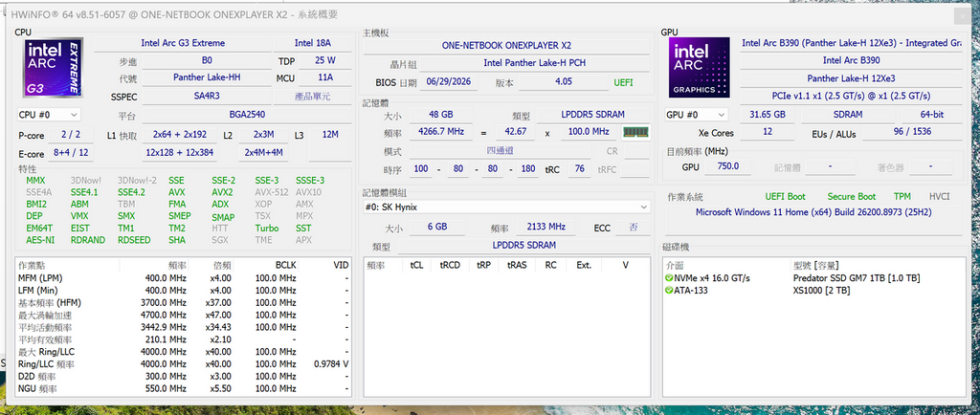
Task: Click the 'tRCD' column header
Action: click(450, 265)
